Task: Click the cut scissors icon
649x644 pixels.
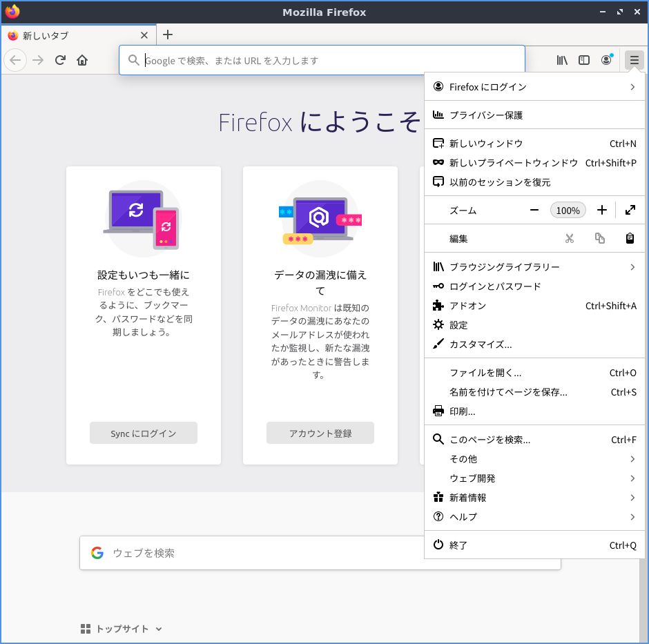Action: coord(570,238)
